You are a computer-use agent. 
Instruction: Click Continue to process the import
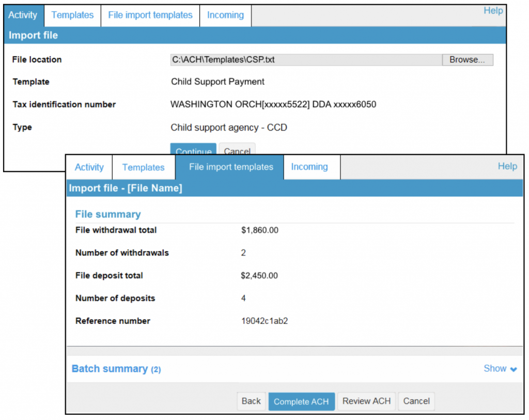point(193,150)
